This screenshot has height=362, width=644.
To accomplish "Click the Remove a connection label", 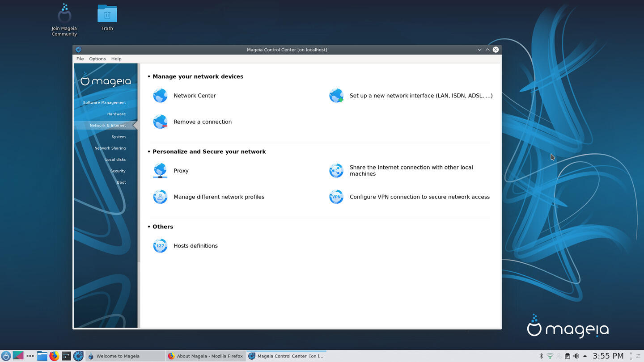I will (203, 122).
